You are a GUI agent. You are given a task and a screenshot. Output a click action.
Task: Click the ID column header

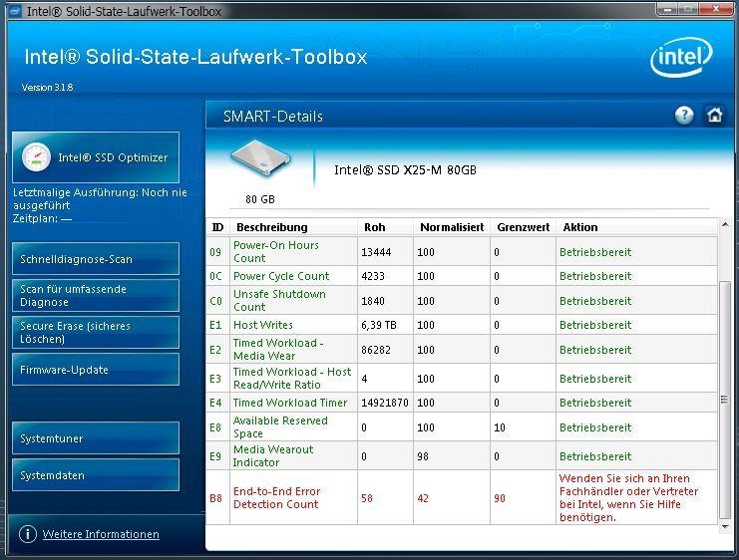(217, 227)
